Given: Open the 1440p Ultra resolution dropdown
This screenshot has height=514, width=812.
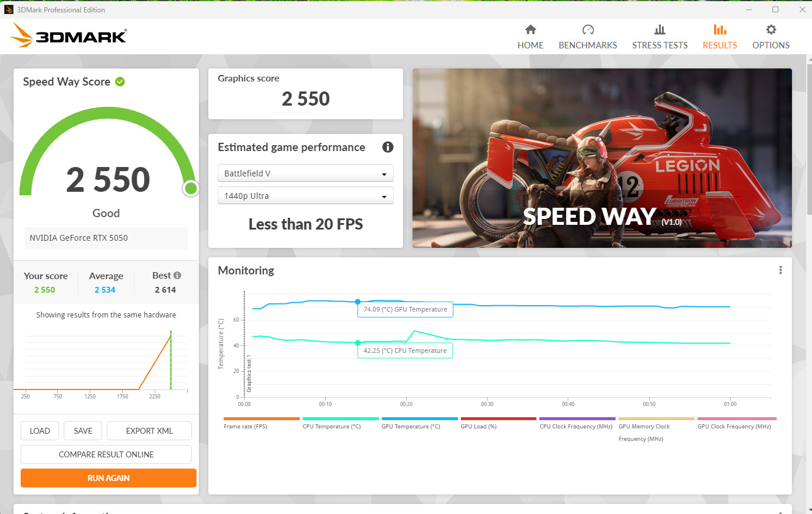Looking at the screenshot, I should pos(306,196).
